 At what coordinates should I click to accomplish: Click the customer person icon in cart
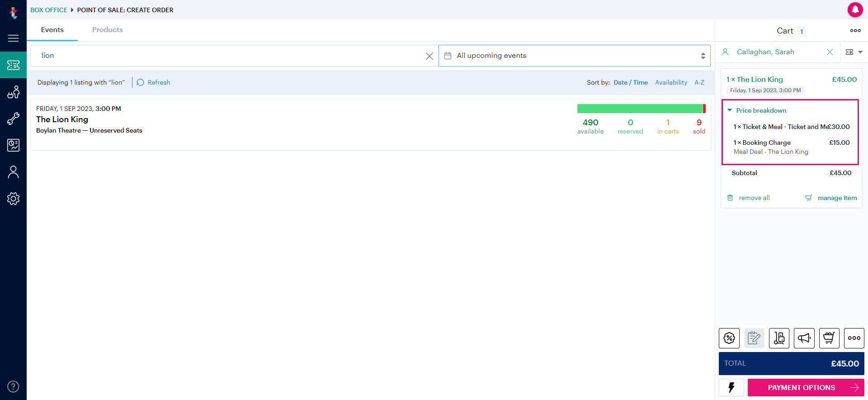click(x=725, y=52)
